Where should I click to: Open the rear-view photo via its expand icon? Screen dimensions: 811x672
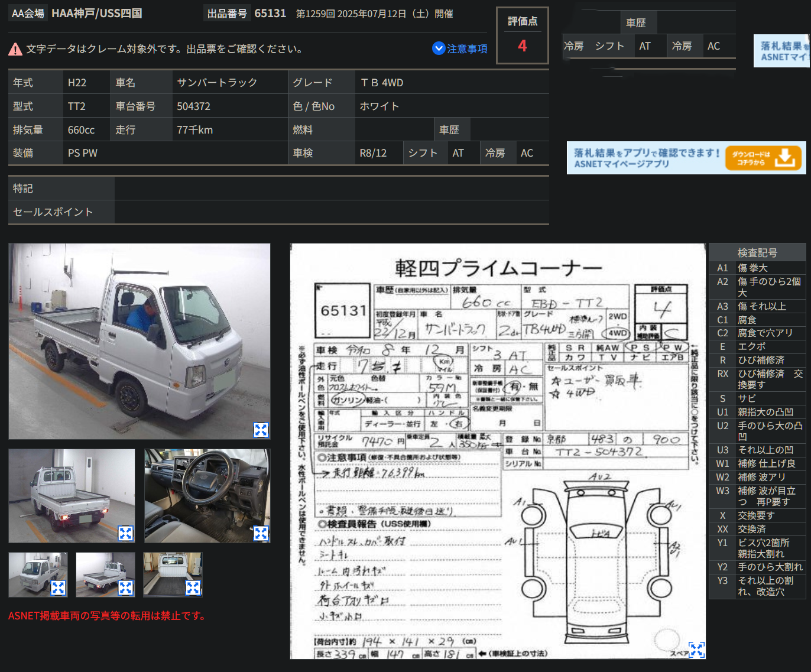pos(125,533)
